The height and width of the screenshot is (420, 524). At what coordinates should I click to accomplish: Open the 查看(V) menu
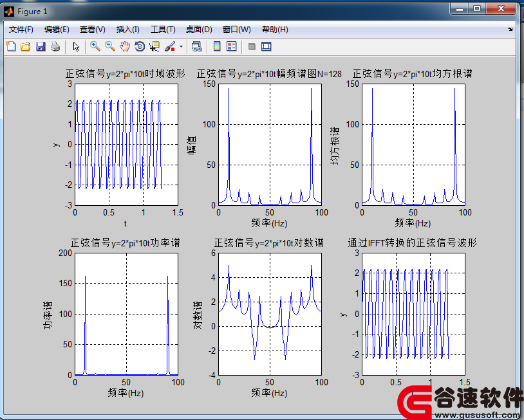coord(93,30)
